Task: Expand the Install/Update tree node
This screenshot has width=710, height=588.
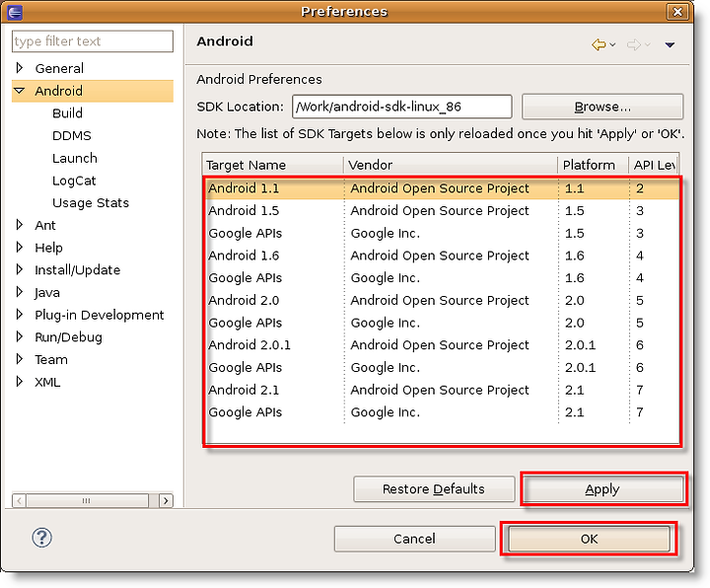Action: pyautogui.click(x=19, y=269)
